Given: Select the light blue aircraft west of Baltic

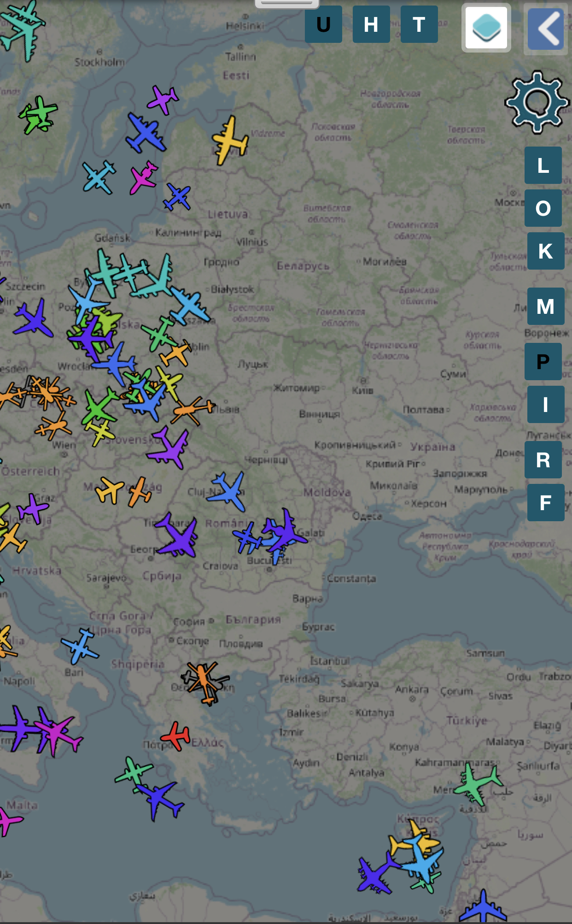Looking at the screenshot, I should click(99, 177).
